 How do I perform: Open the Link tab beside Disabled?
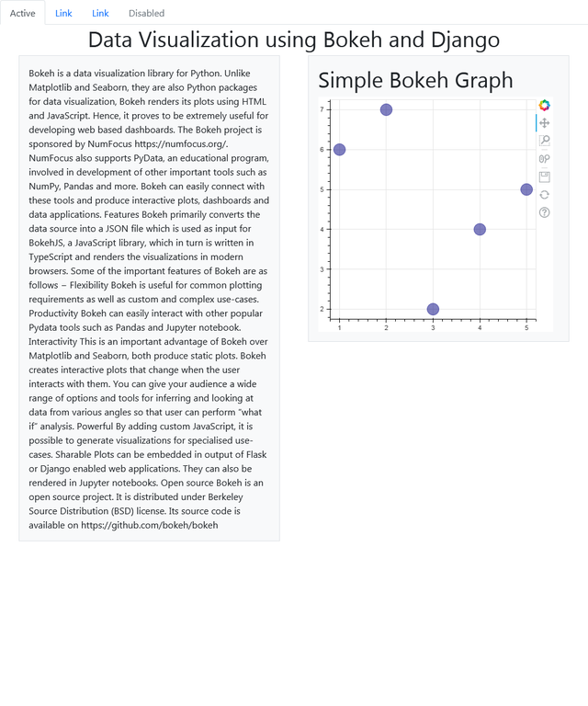(100, 14)
